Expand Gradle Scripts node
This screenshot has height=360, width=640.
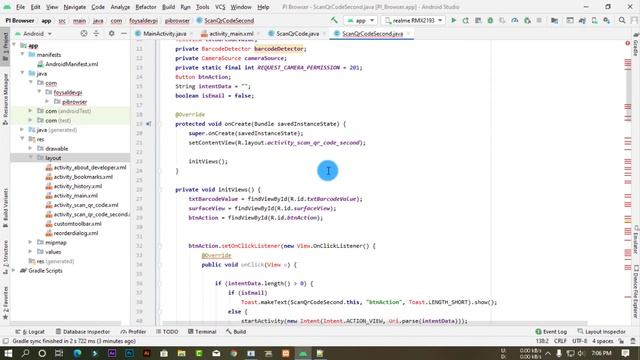(14, 270)
